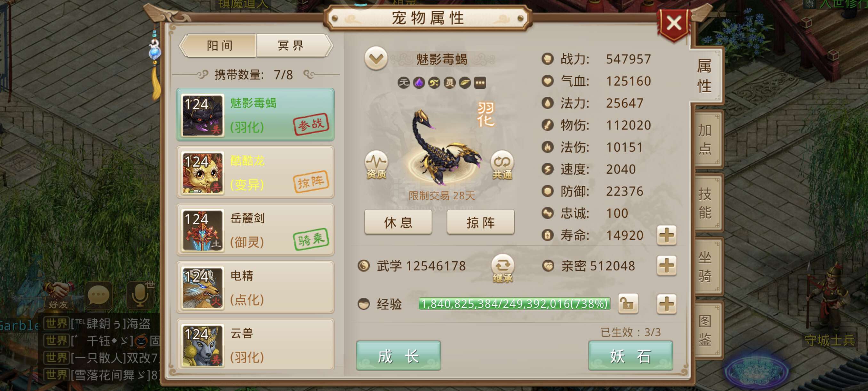The height and width of the screenshot is (391, 868).
Task: Open the 资质 aptitude icon
Action: click(376, 165)
